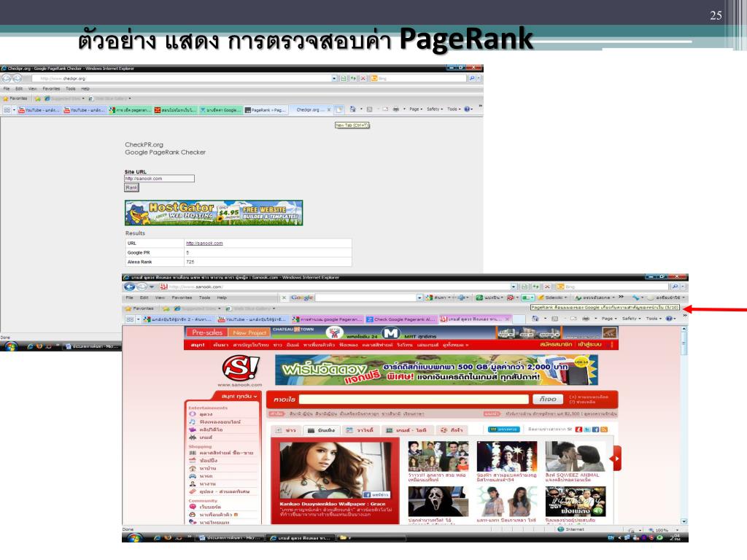Click the Twitter icon in Sanook follow row
747x560 pixels.
[x=587, y=429]
